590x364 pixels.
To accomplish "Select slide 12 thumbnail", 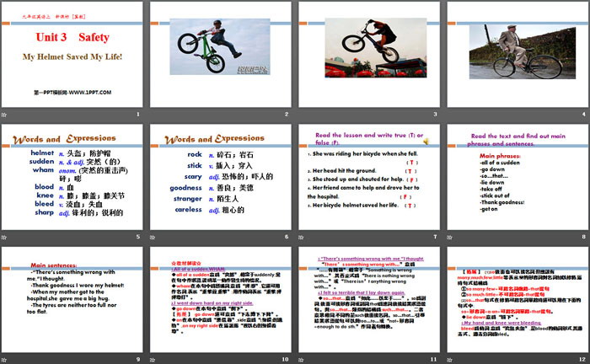I will tap(516, 299).
